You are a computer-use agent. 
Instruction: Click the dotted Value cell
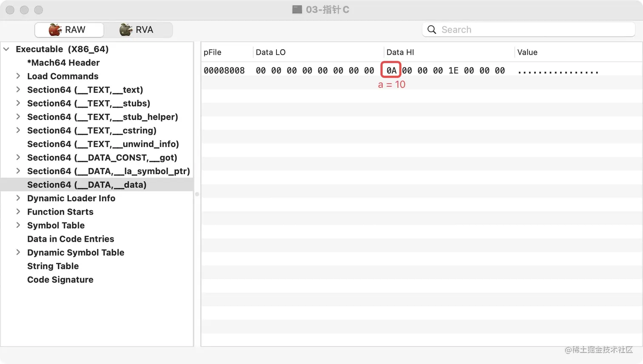(x=558, y=71)
